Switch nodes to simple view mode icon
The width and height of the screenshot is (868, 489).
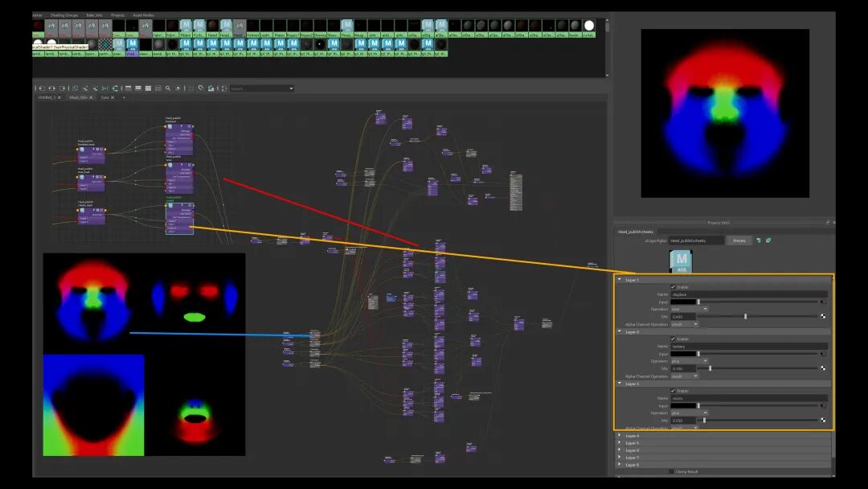129,88
